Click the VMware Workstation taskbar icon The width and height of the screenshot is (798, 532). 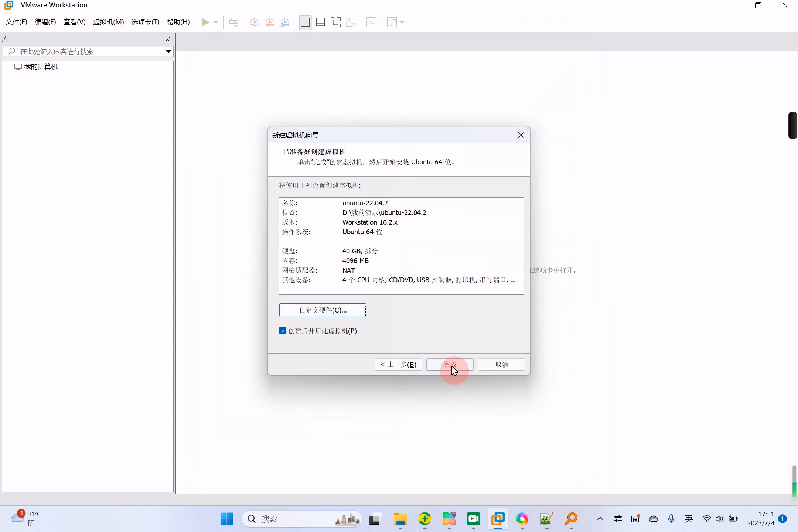498,519
